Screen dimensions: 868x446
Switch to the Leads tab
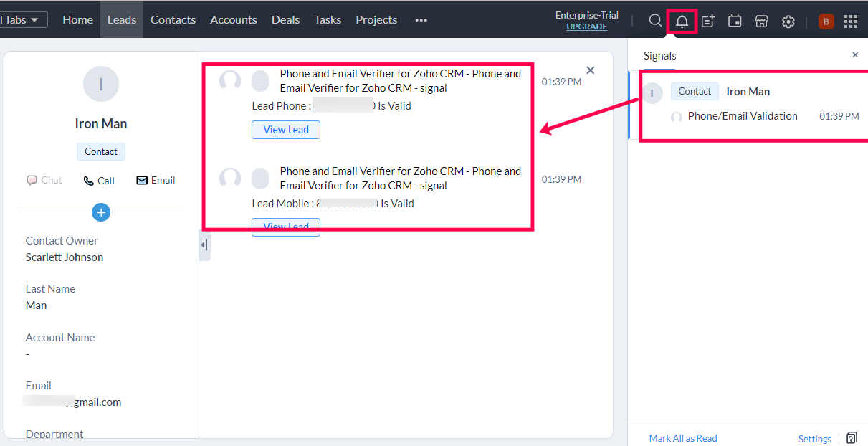tap(122, 19)
